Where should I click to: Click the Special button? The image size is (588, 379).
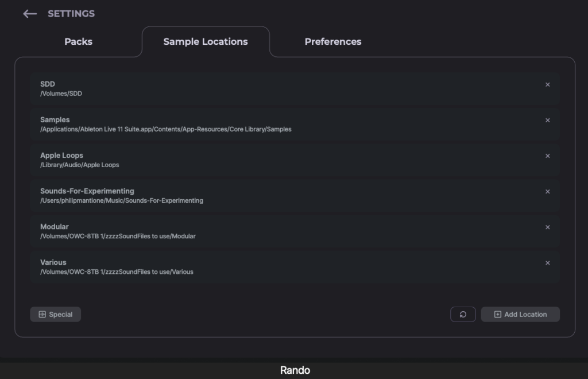pos(55,314)
